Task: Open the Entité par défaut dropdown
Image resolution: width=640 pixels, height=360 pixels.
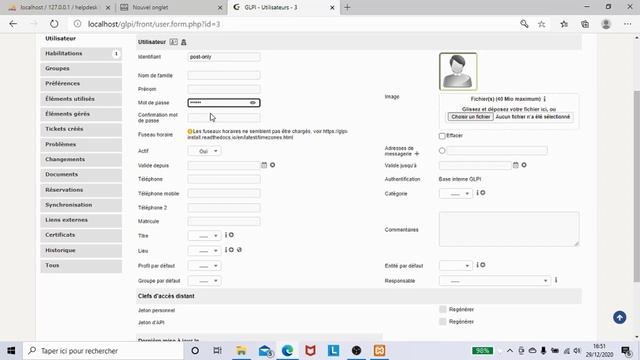Action: click(x=456, y=266)
